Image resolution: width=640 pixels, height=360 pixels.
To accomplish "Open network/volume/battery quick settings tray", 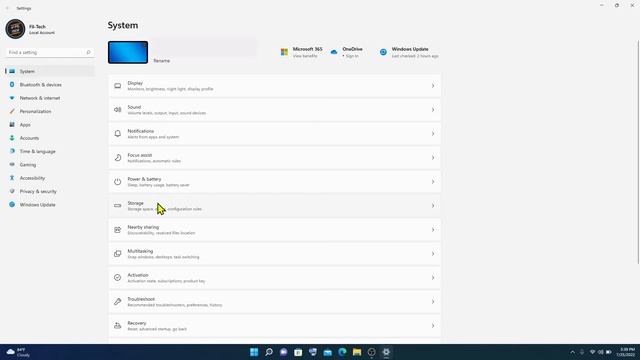I will click(600, 352).
